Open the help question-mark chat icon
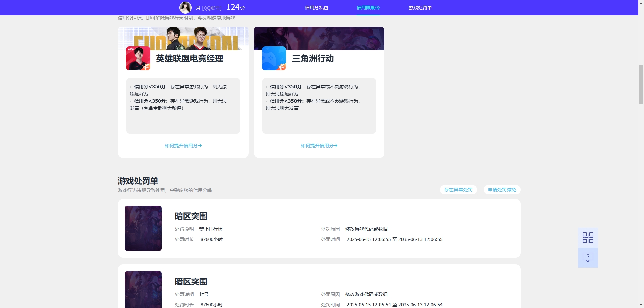This screenshot has height=308, width=644. pos(588,257)
